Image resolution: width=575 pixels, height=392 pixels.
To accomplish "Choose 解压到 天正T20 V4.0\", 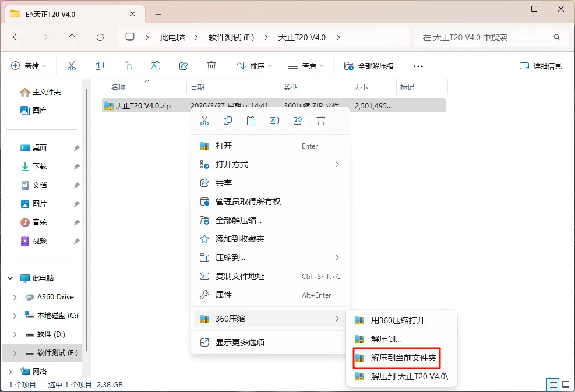I will coord(401,377).
